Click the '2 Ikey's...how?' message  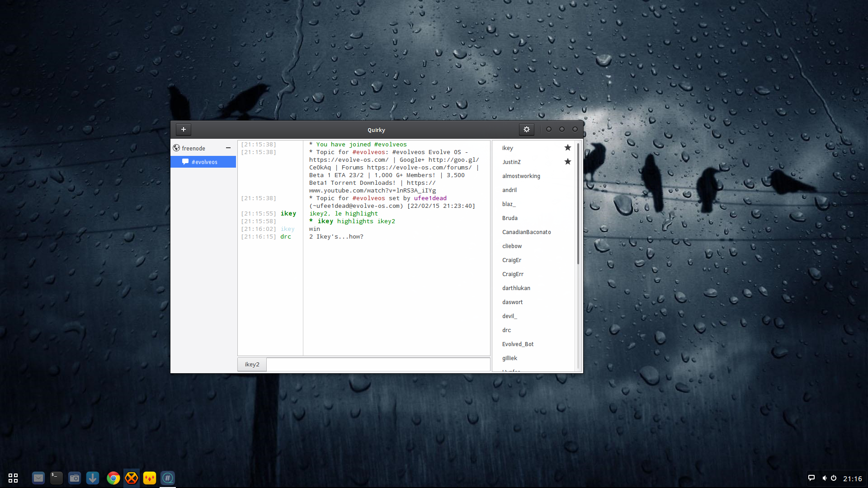[x=336, y=237]
